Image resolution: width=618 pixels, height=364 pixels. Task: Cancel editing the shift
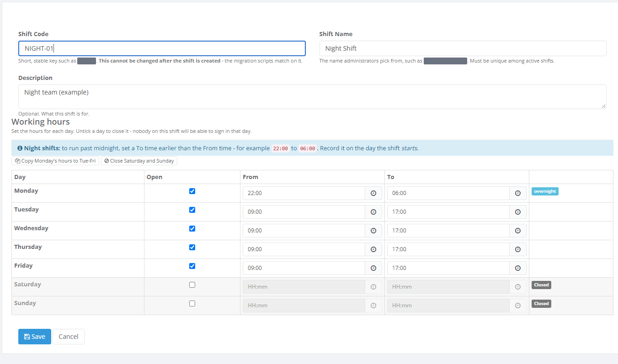[69, 337]
